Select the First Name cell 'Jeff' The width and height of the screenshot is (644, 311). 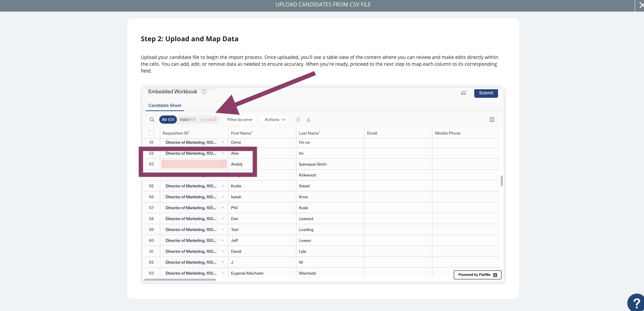point(262,240)
